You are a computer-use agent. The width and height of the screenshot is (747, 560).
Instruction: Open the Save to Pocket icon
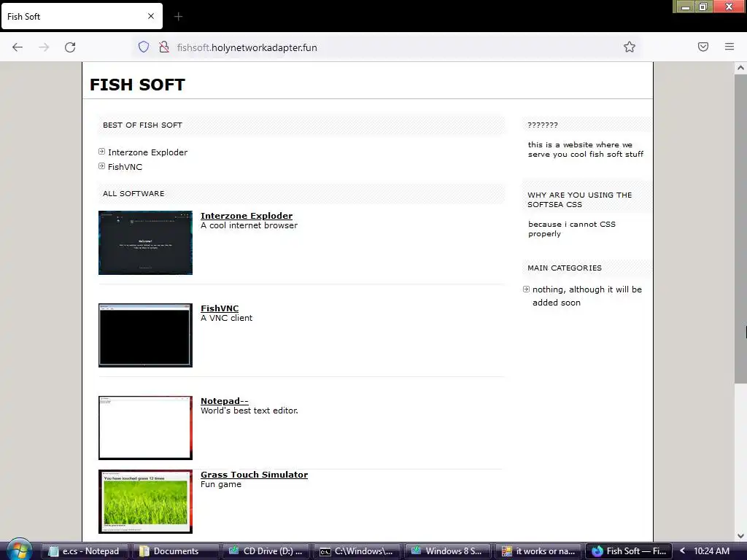pos(703,47)
